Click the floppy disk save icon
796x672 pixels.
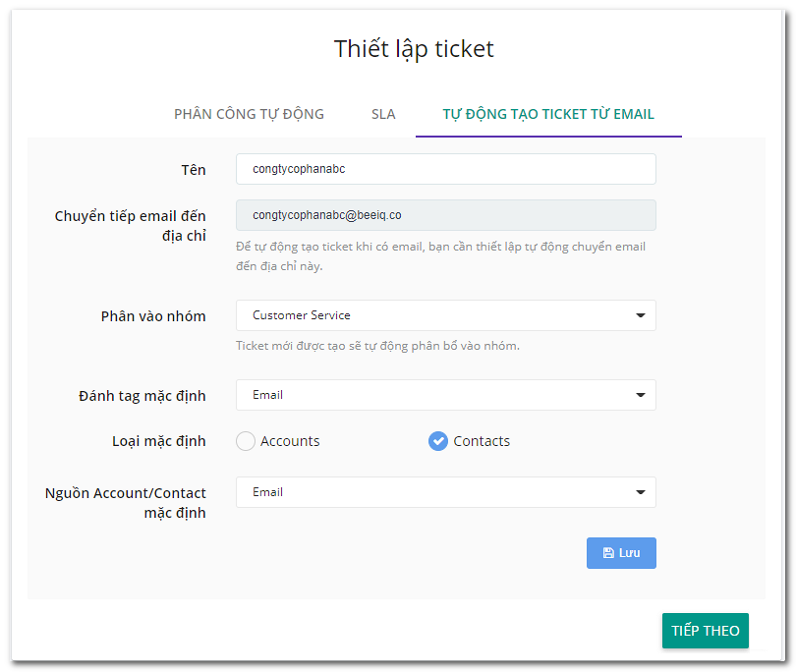608,553
